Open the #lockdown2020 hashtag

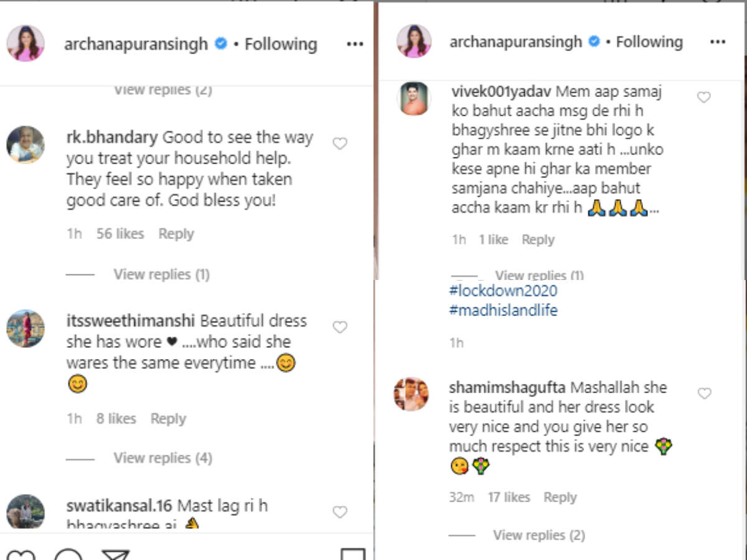(503, 291)
